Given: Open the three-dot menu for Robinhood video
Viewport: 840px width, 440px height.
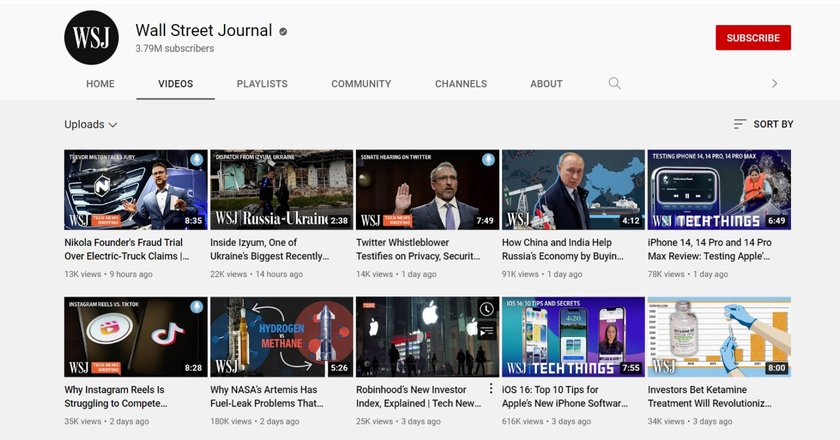Looking at the screenshot, I should tap(491, 389).
